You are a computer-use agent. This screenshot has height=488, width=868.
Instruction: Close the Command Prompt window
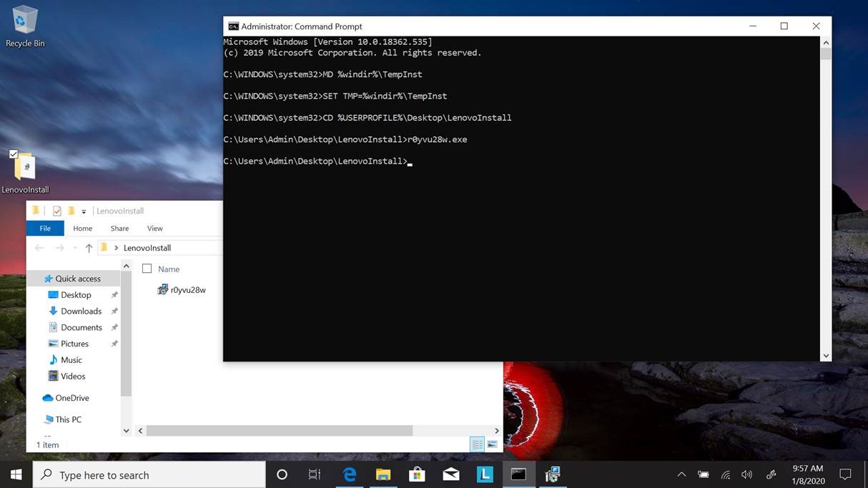click(x=816, y=26)
